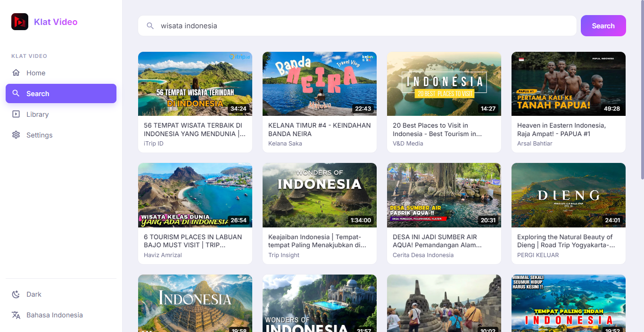Open the Tempat Paling Indah Indonesia thumbnail
This screenshot has width=644, height=332.
(569, 303)
